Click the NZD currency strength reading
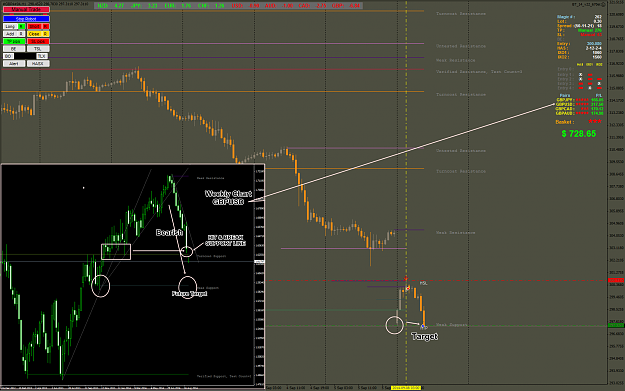 (111, 6)
